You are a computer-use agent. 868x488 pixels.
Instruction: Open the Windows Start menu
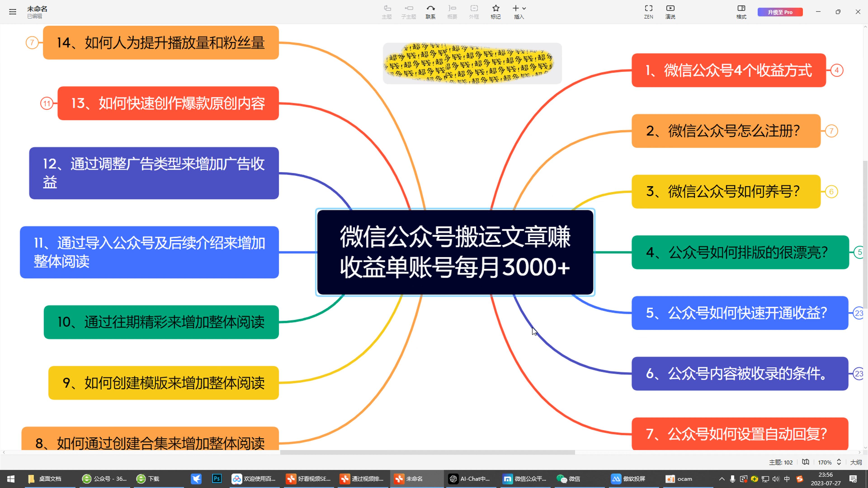pos(11,479)
